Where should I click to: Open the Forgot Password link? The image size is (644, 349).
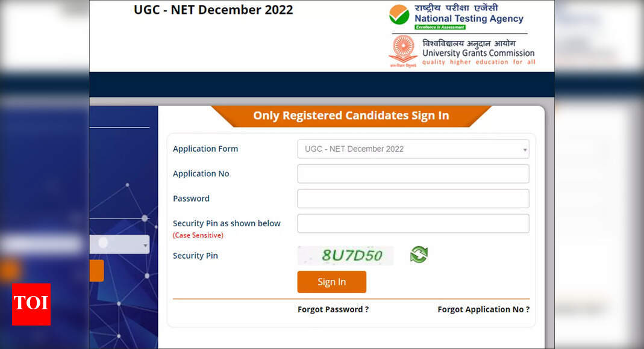pos(333,309)
